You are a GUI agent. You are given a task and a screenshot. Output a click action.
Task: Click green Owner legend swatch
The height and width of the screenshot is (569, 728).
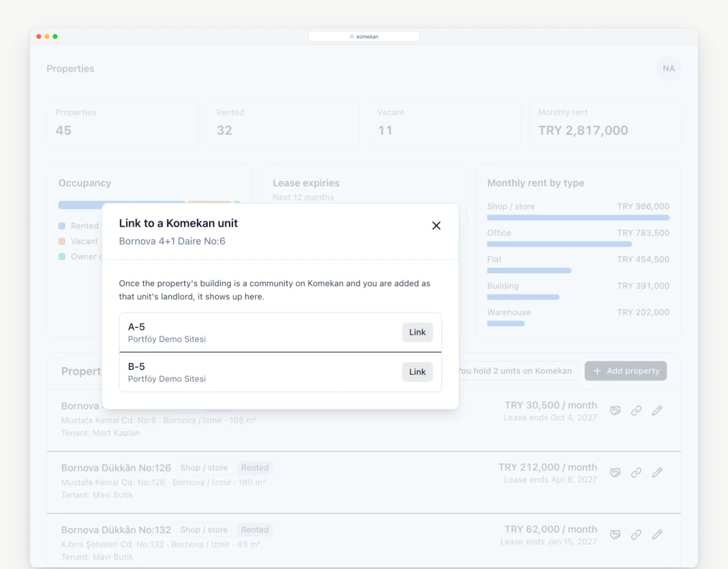coord(62,256)
